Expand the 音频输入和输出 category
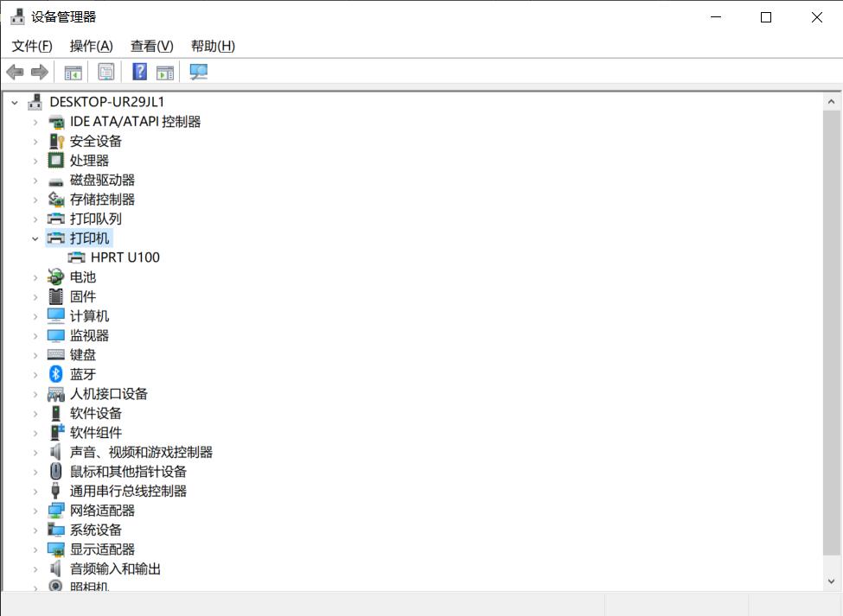 click(35, 569)
